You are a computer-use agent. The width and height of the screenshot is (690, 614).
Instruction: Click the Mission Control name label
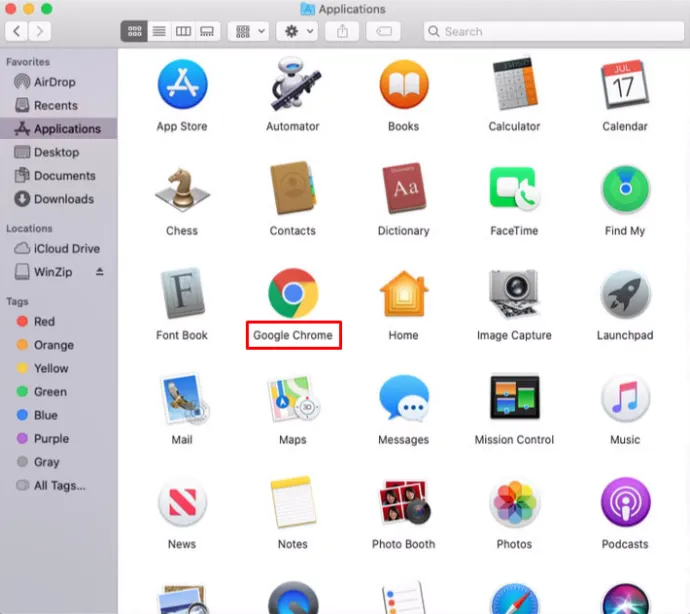(x=514, y=440)
